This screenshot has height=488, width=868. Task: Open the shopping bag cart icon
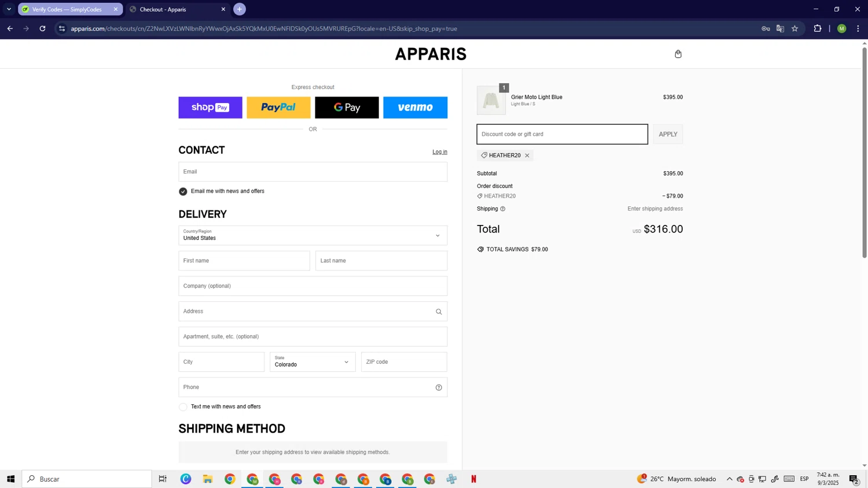tap(678, 54)
